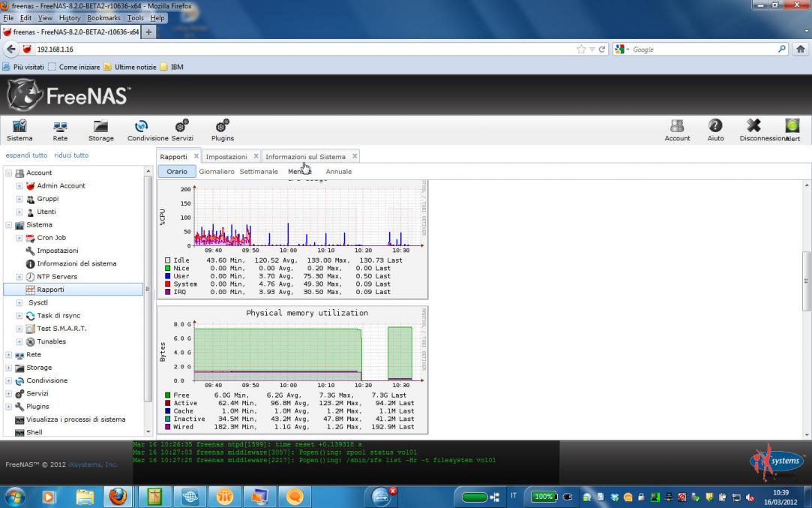Select Utenti in the tree
This screenshot has width=812, height=508.
tap(46, 212)
